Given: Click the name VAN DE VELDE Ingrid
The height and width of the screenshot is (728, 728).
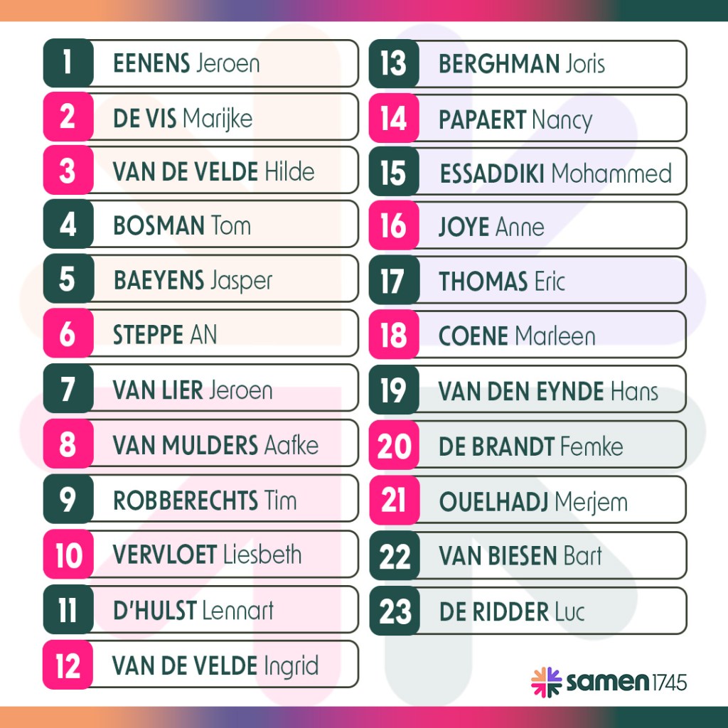Looking at the screenshot, I should 215,666.
